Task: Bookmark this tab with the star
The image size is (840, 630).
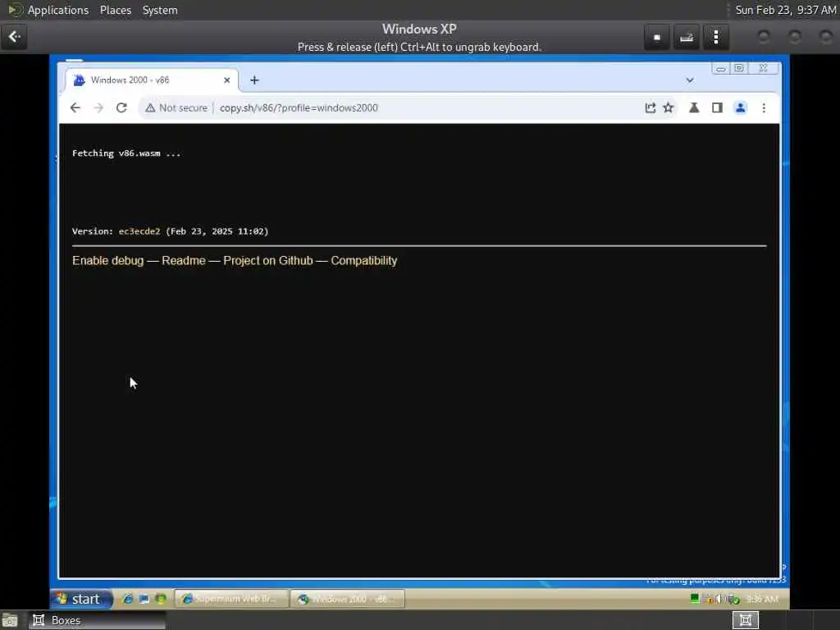Action: click(x=668, y=107)
